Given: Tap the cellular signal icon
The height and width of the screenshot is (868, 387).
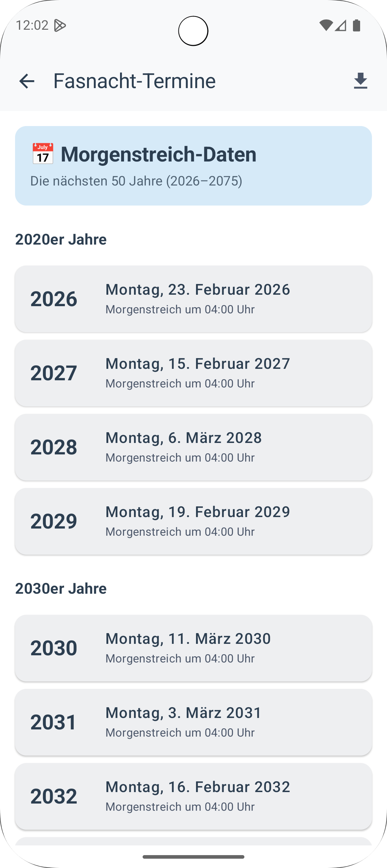Looking at the screenshot, I should (341, 25).
